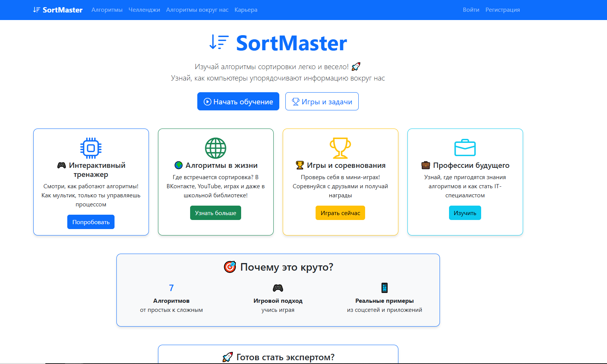Click the number 7 above Алгоритмов
Screen dimensions: 607x364
(x=171, y=288)
